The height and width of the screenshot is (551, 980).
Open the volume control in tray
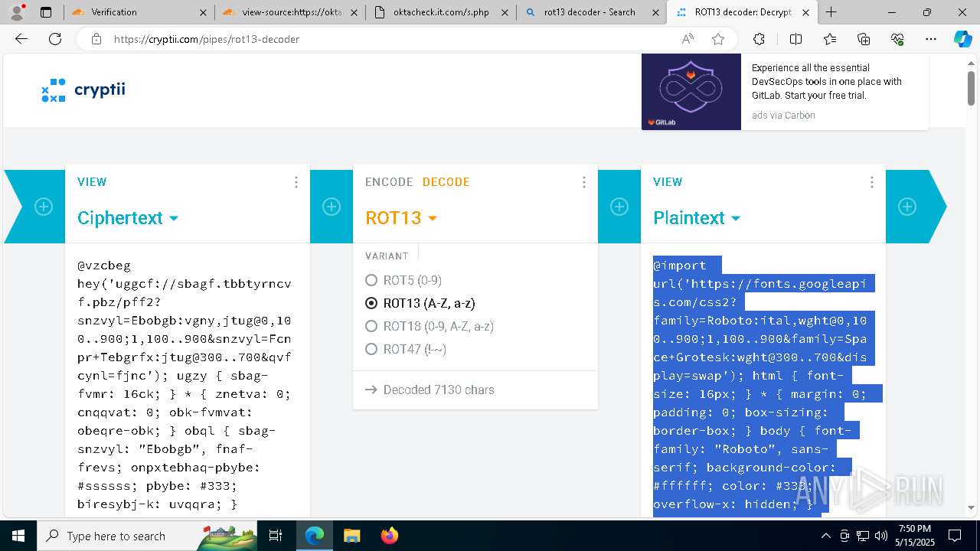(x=880, y=536)
